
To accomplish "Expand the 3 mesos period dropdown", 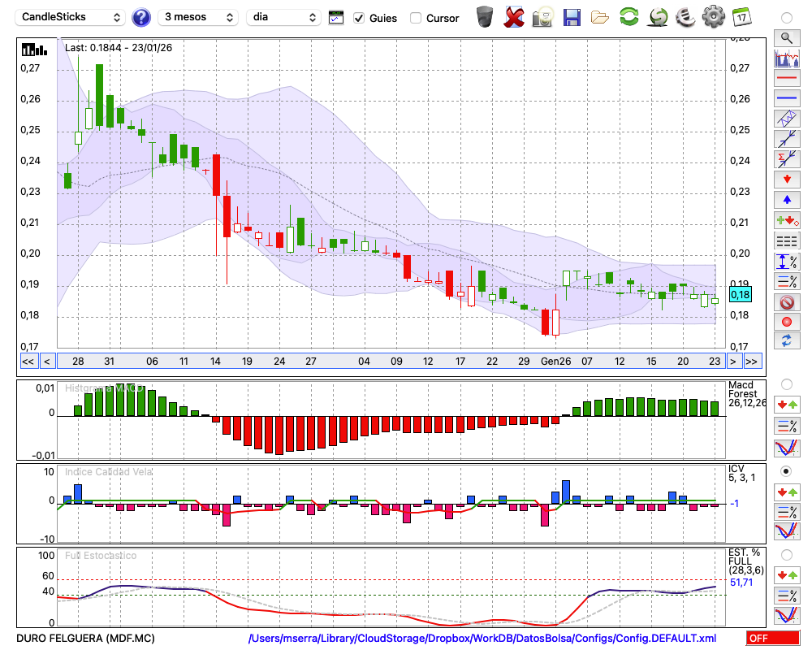I will [198, 17].
